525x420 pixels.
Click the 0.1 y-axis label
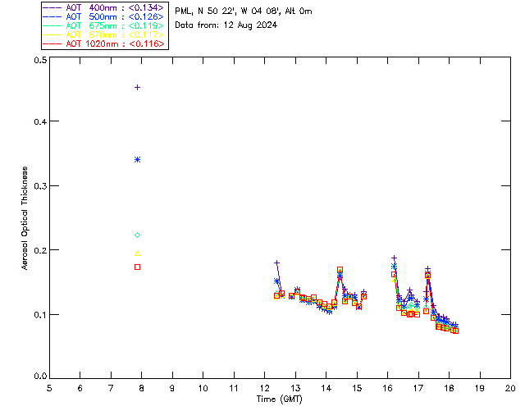40,315
